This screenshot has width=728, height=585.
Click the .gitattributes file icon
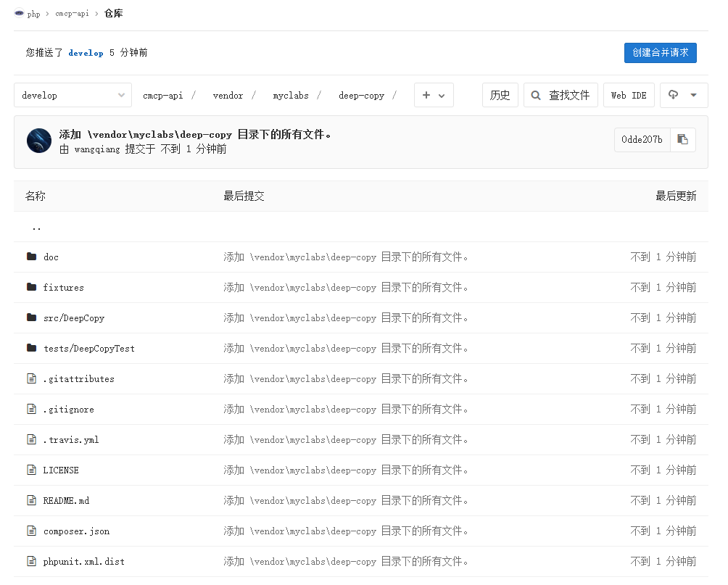(31, 378)
